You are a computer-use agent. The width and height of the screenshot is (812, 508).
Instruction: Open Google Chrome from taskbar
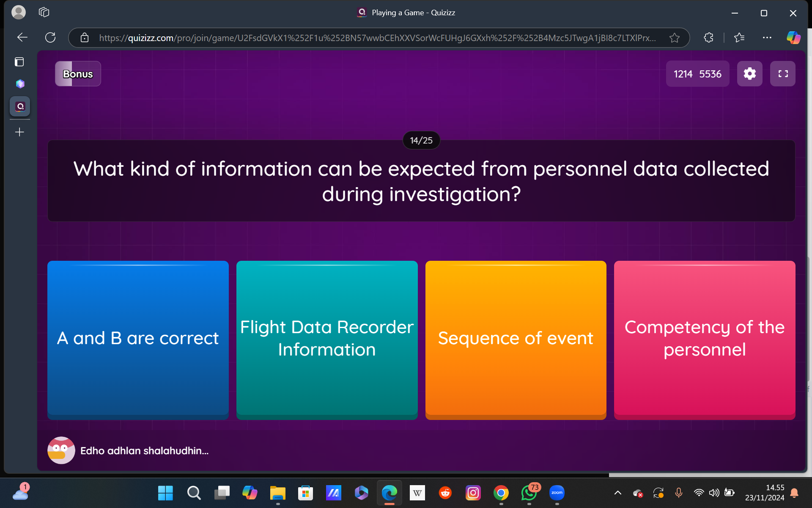point(501,493)
